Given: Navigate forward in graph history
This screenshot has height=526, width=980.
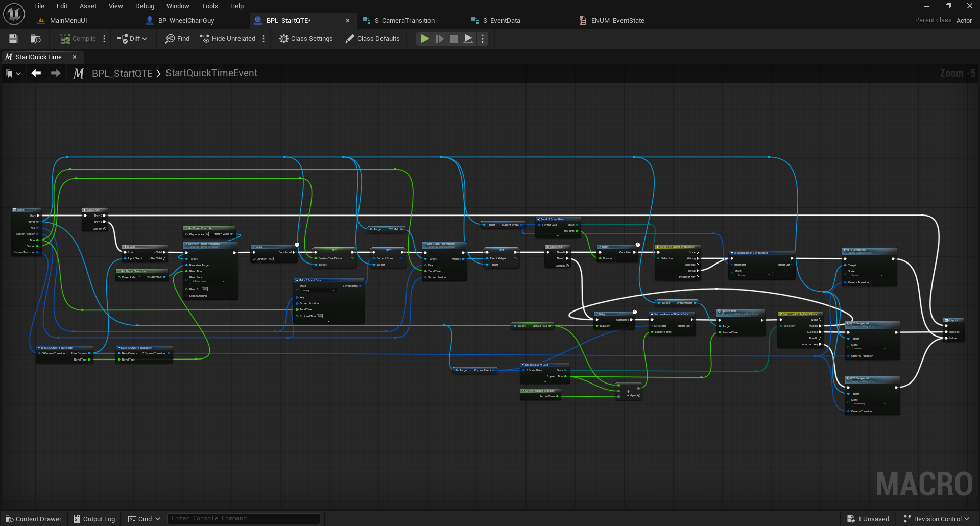Looking at the screenshot, I should pos(56,73).
